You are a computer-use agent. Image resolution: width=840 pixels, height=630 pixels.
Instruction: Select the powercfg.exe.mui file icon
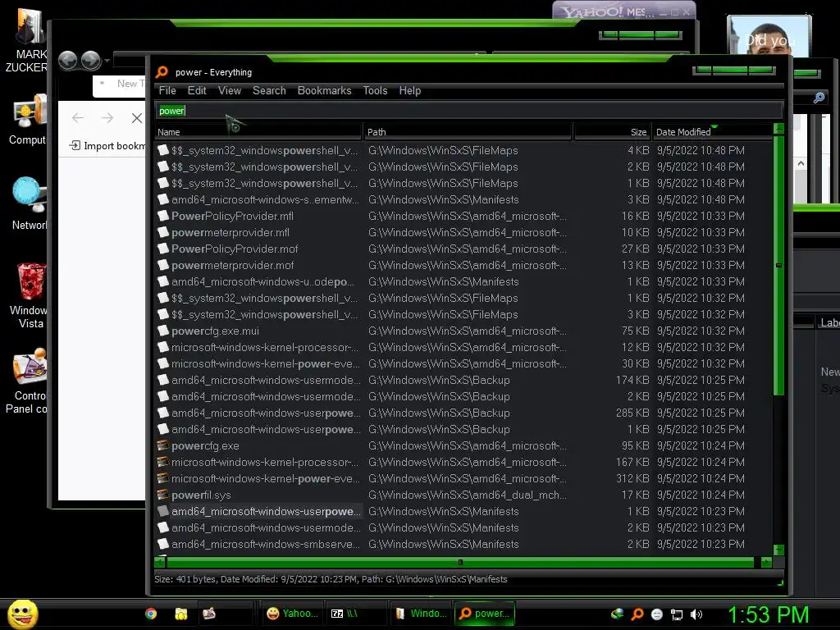(x=163, y=331)
